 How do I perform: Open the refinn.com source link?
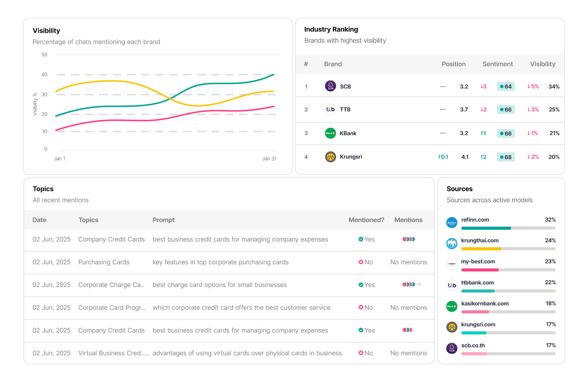tap(475, 220)
